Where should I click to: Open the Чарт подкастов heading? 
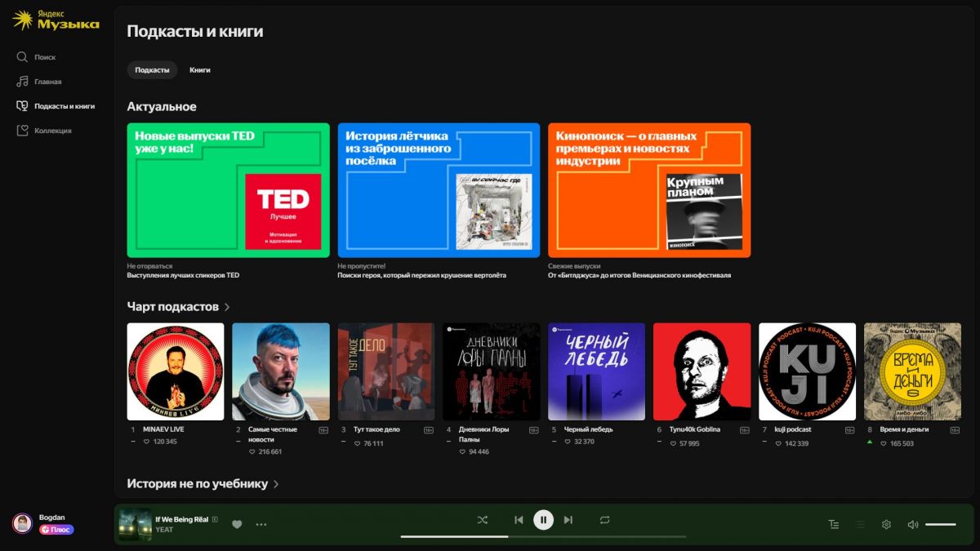(x=173, y=307)
